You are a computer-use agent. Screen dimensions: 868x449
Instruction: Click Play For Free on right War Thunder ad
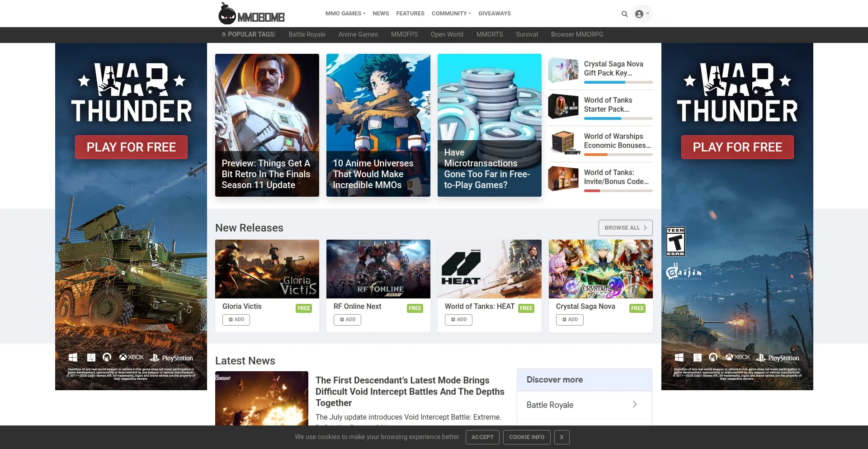(x=737, y=147)
